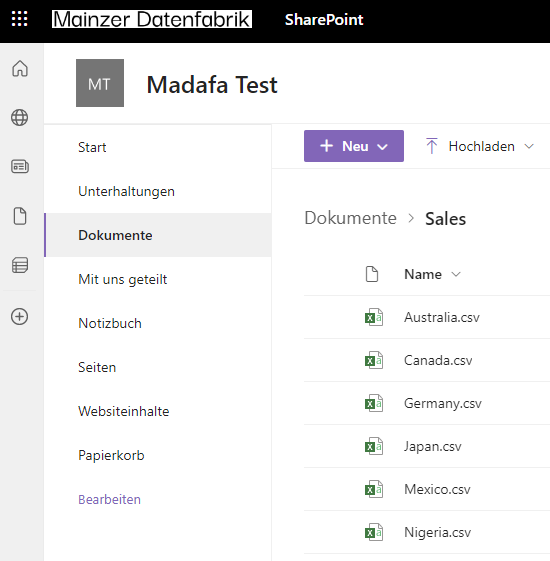This screenshot has width=550, height=561.
Task: Click the Bearbeiten navigation link
Action: [x=109, y=499]
